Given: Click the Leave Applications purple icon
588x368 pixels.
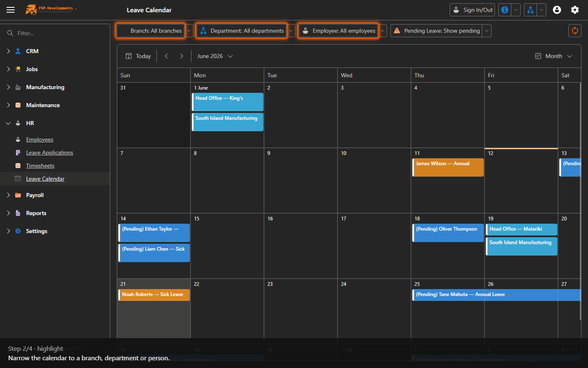Looking at the screenshot, I should pyautogui.click(x=18, y=153).
